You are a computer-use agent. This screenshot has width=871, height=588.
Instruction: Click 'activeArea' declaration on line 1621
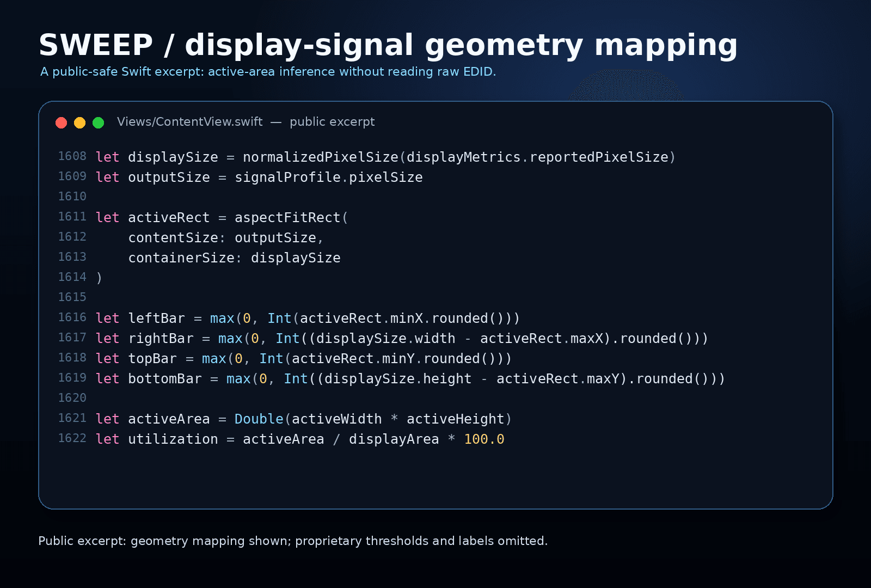(169, 419)
